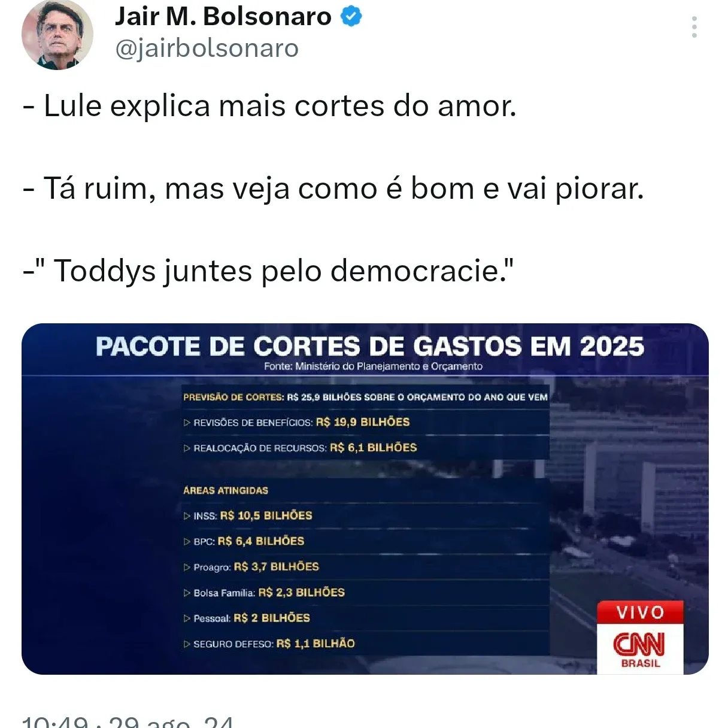Image resolution: width=728 pixels, height=728 pixels.
Task: Open the three-dot more options menu
Action: (x=694, y=27)
